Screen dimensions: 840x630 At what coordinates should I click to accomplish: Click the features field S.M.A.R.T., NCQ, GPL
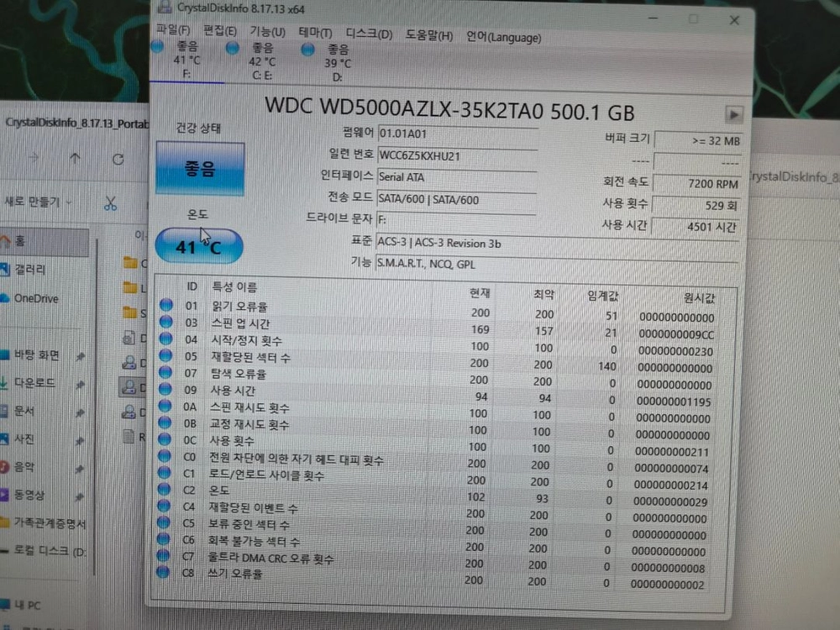click(x=557, y=264)
